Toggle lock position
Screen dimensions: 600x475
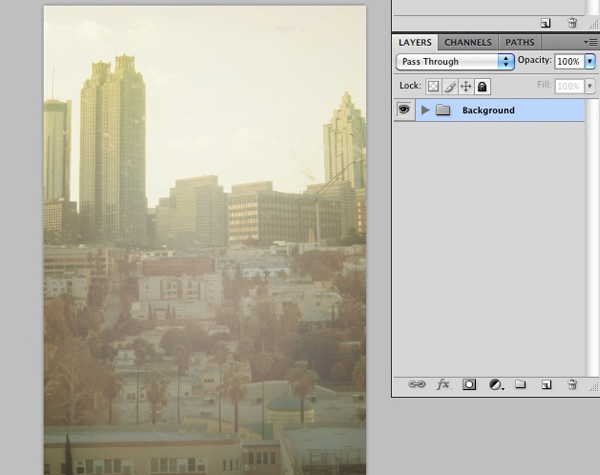click(x=465, y=87)
